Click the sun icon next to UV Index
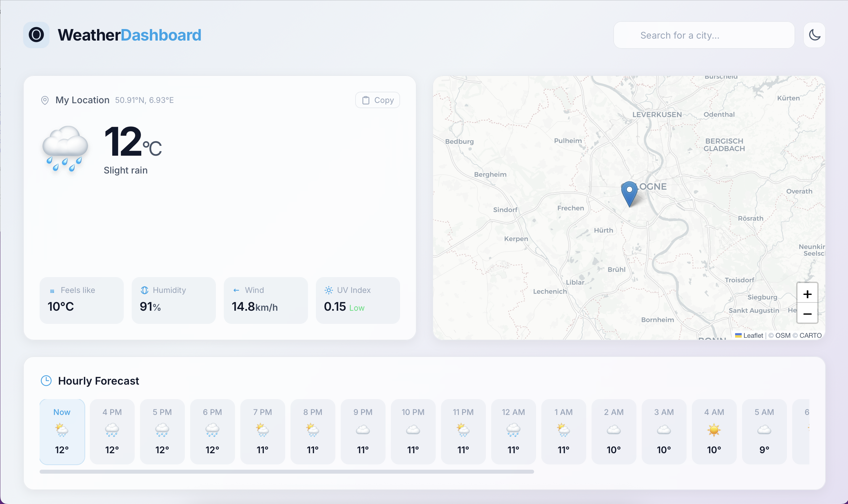 (x=328, y=290)
